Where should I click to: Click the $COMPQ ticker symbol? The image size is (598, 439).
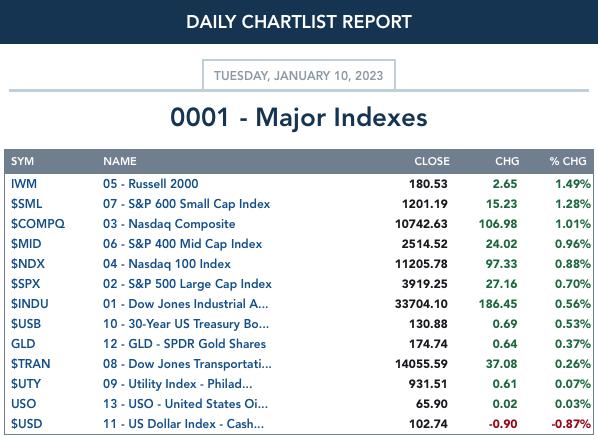[38, 224]
